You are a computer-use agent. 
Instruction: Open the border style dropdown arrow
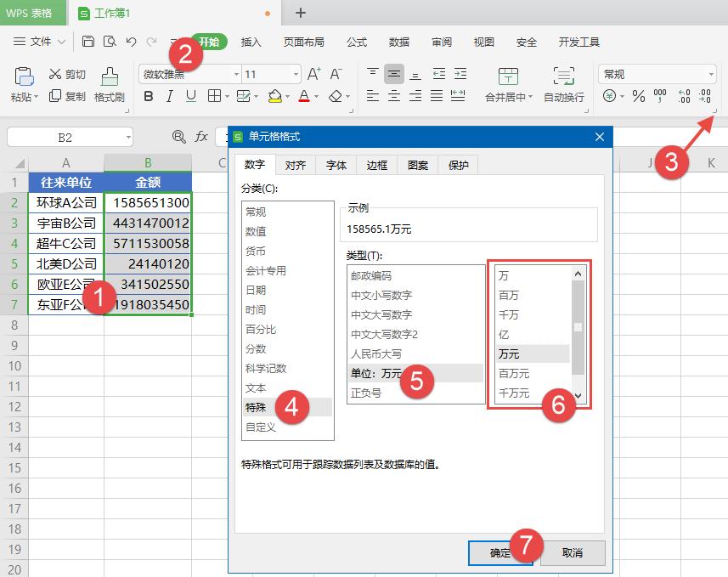[x=228, y=96]
